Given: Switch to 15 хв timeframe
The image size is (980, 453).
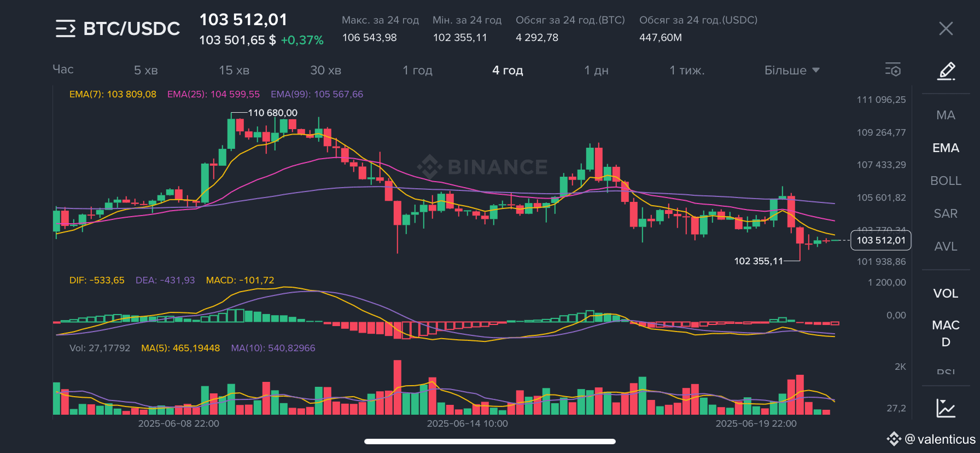Looking at the screenshot, I should 234,70.
